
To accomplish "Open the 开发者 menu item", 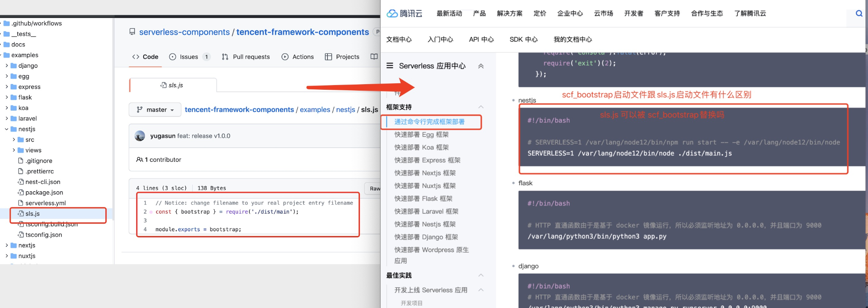I will [x=634, y=13].
